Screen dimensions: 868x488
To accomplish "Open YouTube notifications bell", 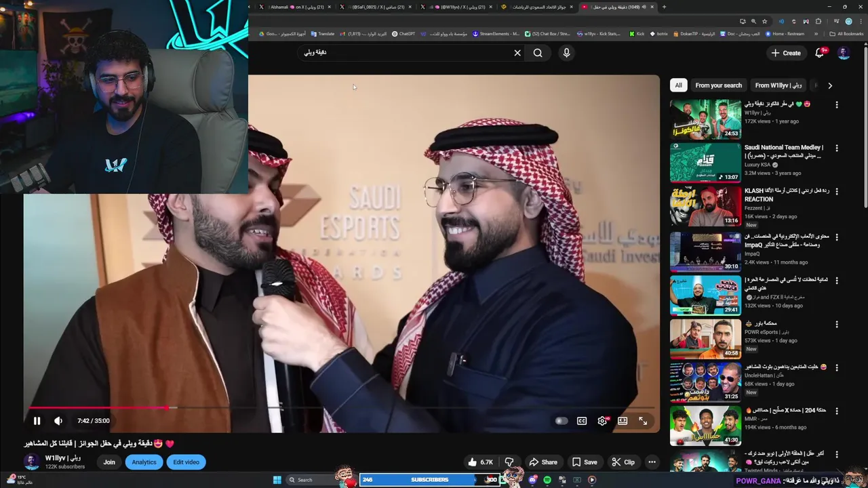I will [819, 53].
